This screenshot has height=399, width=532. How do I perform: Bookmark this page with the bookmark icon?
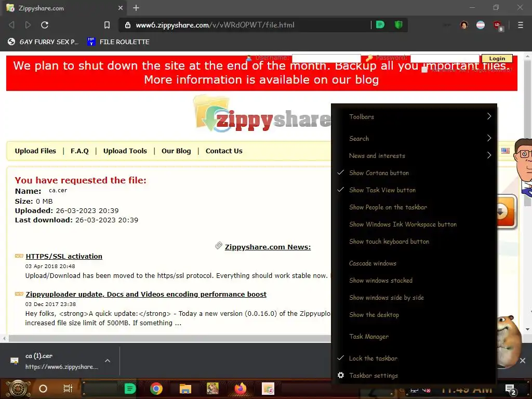tap(107, 25)
